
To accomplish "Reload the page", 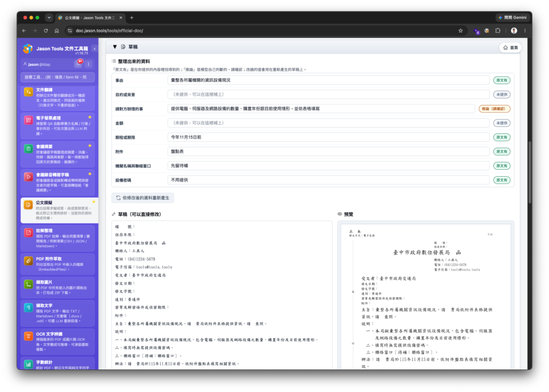I will (46, 31).
